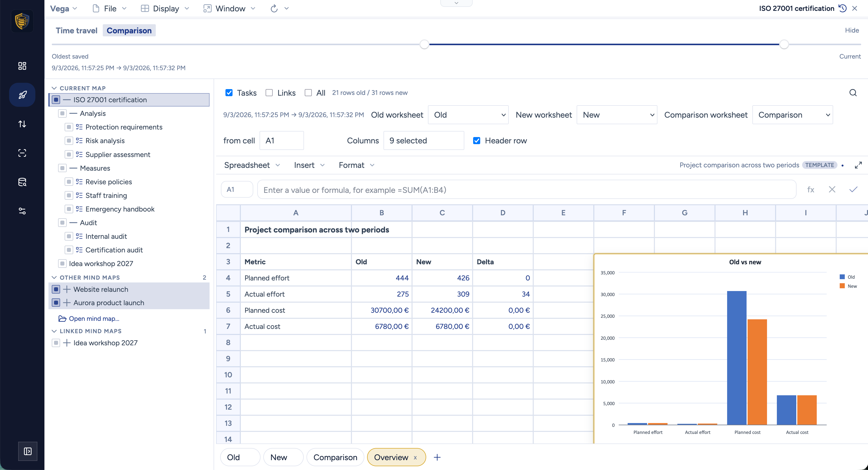Click the Old legend color swatch in chart
This screenshot has height=470, width=868.
click(x=842, y=277)
